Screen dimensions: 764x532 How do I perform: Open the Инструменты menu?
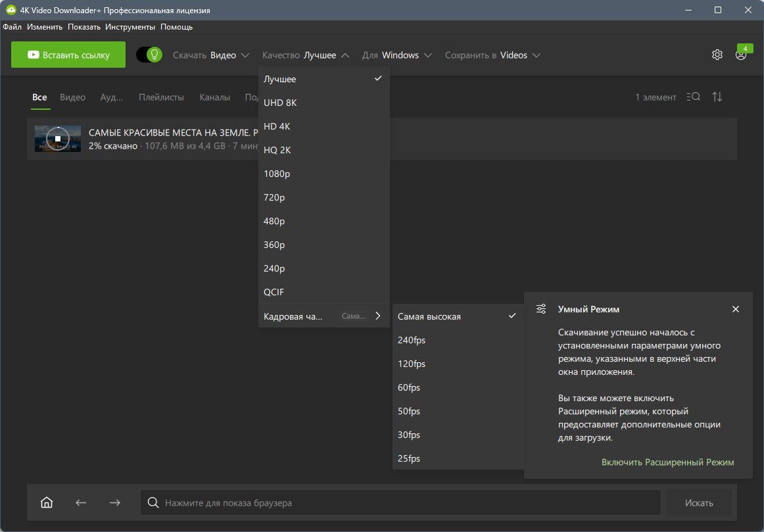[130, 27]
